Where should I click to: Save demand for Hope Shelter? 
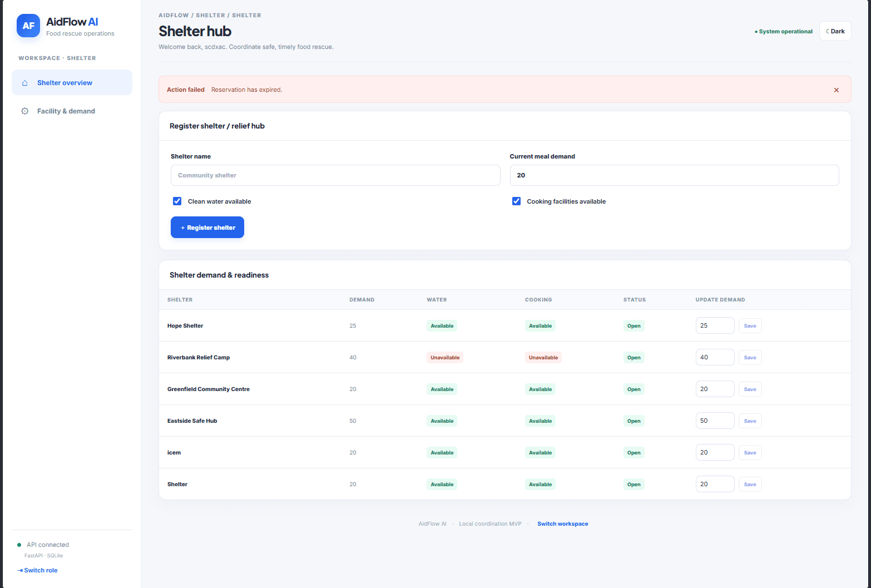[750, 326]
